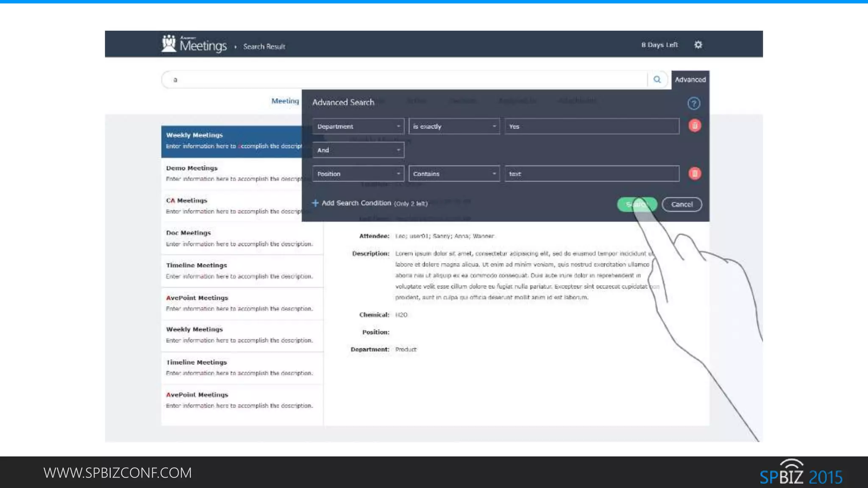868x488 pixels.
Task: Click the magnifier search icon
Action: point(657,79)
